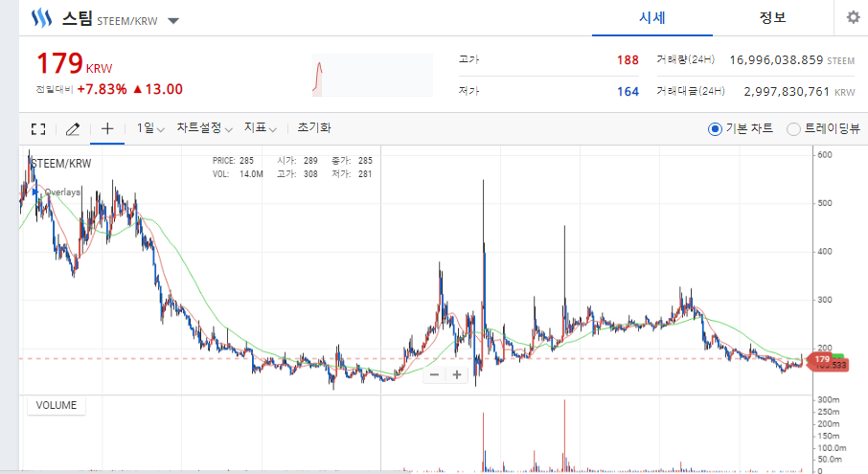Open the 1일 interval dropdown
The width and height of the screenshot is (868, 474).
pyautogui.click(x=150, y=128)
